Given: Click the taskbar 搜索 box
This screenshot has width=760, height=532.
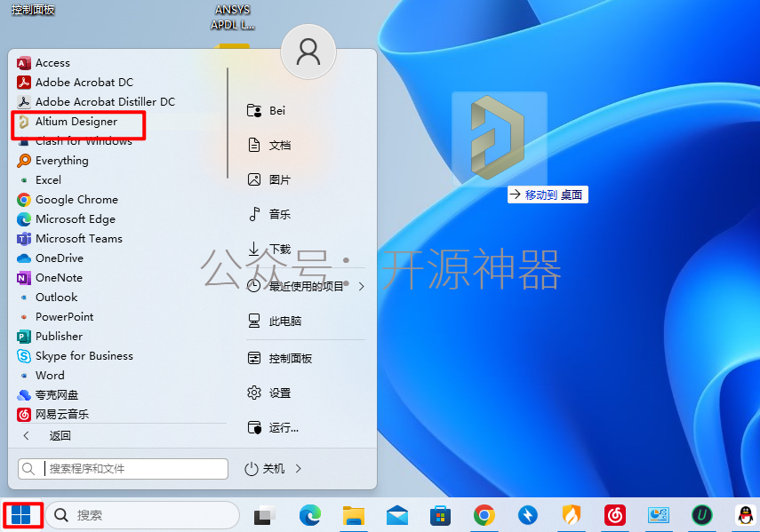Looking at the screenshot, I should 142,515.
